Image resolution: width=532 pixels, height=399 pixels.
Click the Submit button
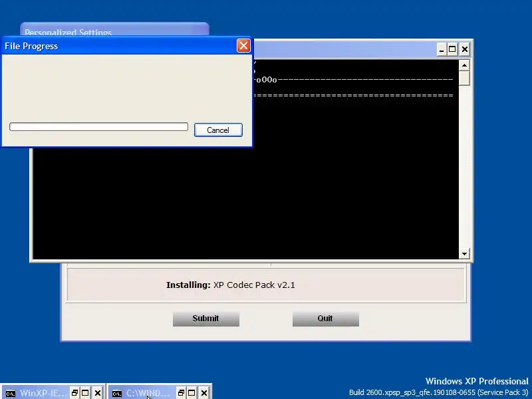point(206,319)
